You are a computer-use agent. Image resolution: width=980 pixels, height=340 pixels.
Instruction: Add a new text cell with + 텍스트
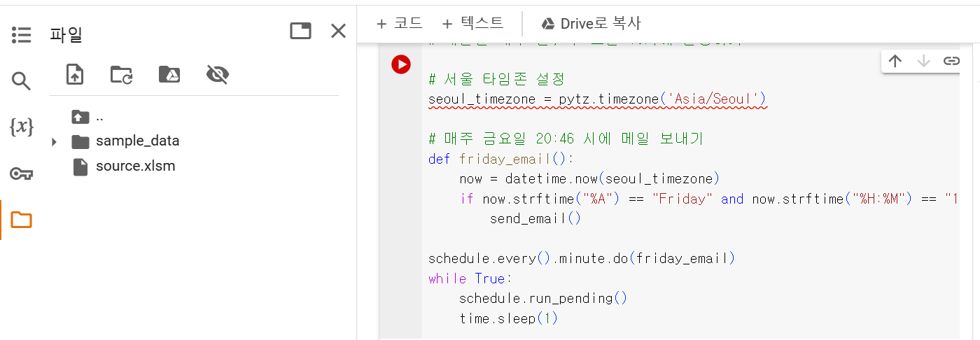pyautogui.click(x=472, y=23)
